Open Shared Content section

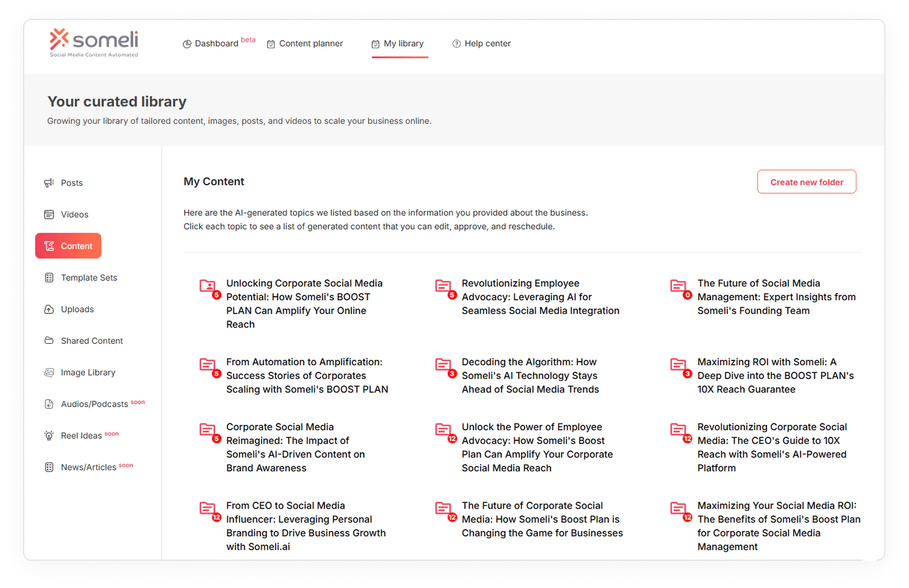(x=84, y=341)
